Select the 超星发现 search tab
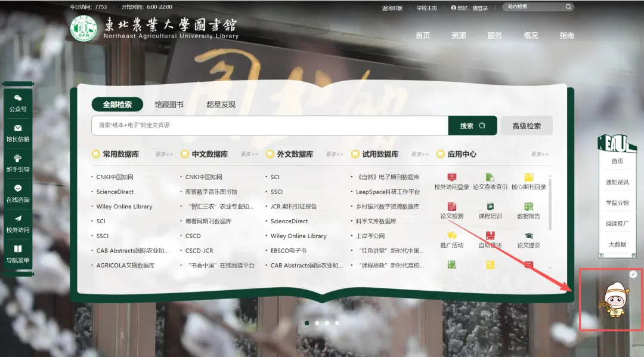 221,104
